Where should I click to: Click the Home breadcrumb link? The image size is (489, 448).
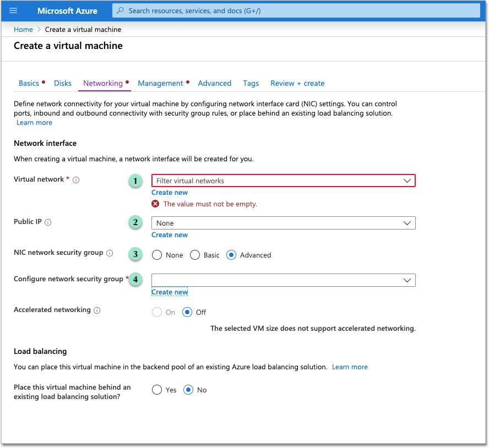pos(23,29)
